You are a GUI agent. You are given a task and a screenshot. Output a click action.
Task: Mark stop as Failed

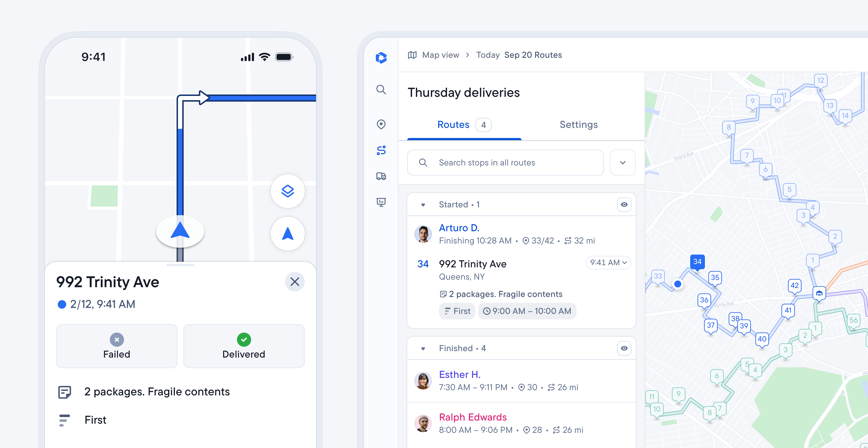[x=117, y=346]
